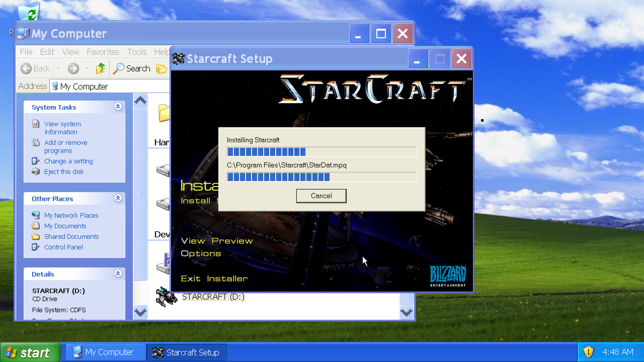Click Eject this disk link

pyautogui.click(x=64, y=172)
